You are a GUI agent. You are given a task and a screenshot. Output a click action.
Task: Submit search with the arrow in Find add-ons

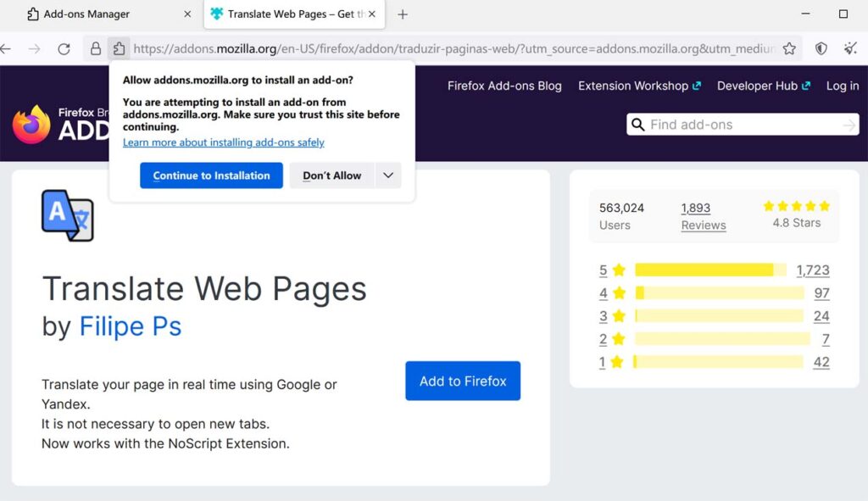[x=849, y=125]
